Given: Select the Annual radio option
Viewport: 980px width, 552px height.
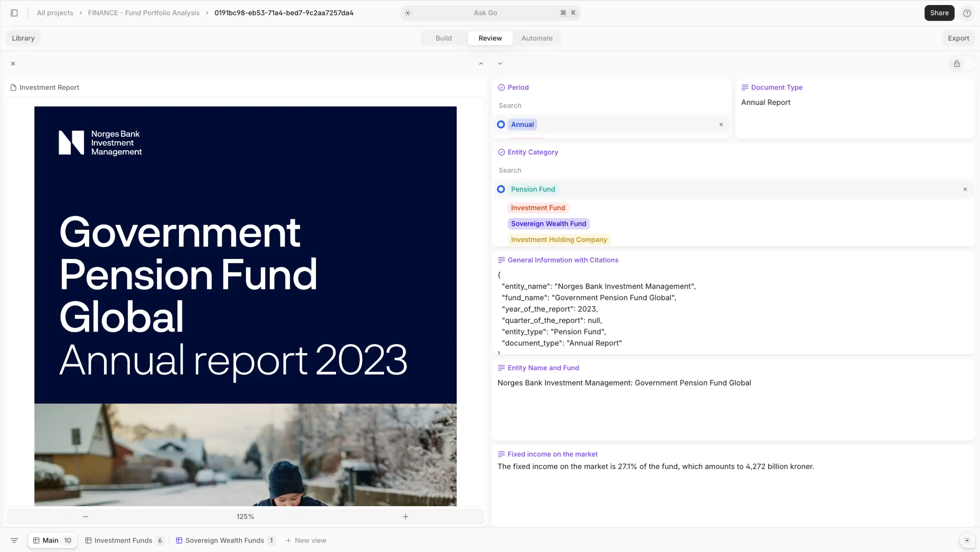Looking at the screenshot, I should pyautogui.click(x=501, y=125).
